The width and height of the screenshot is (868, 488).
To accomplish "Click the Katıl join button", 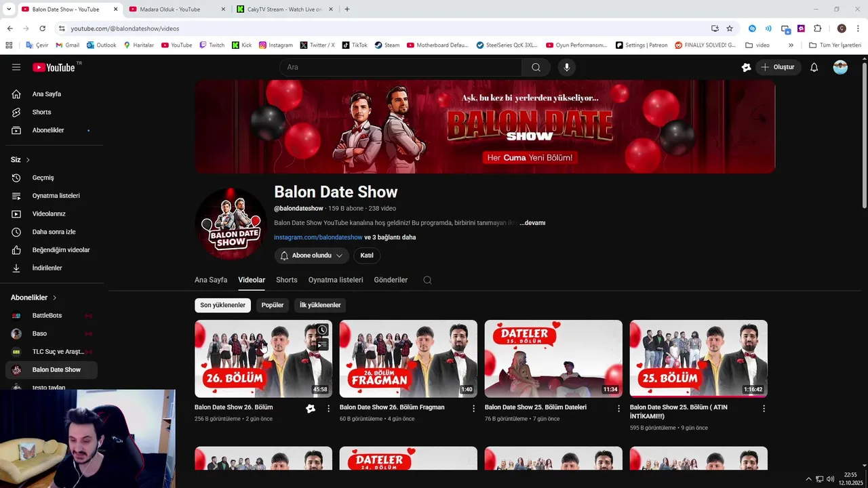I will point(367,256).
